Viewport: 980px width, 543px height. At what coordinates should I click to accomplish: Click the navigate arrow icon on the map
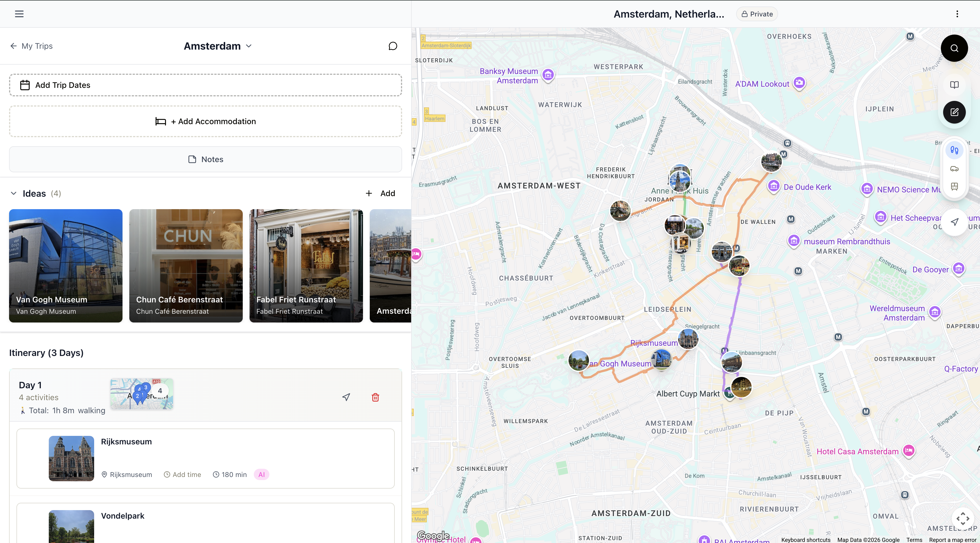click(x=954, y=222)
